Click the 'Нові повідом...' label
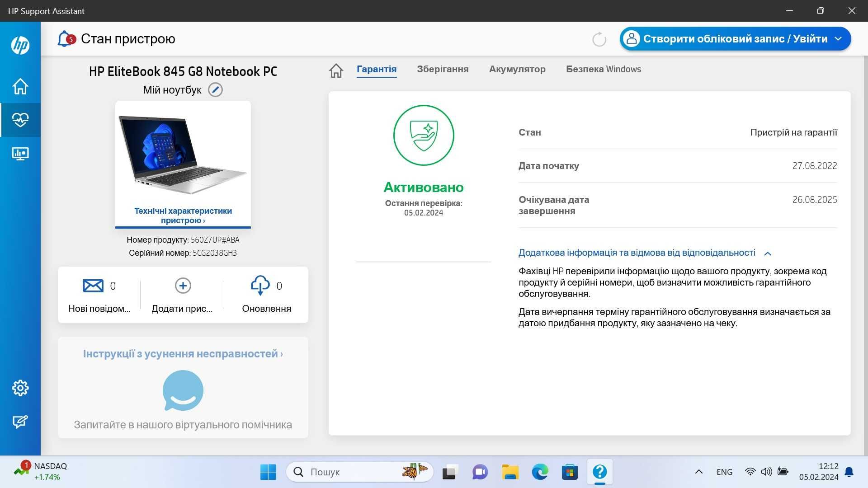The height and width of the screenshot is (488, 868). (99, 309)
